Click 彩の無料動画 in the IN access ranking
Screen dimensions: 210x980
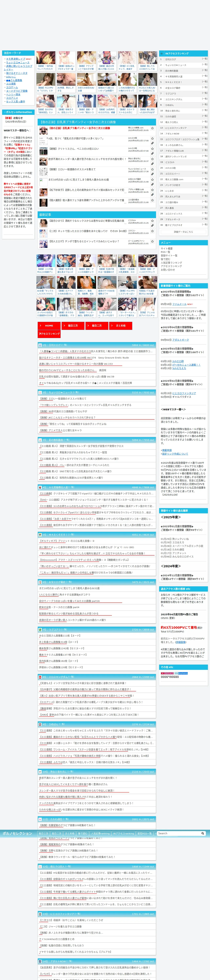(x=172, y=71)
